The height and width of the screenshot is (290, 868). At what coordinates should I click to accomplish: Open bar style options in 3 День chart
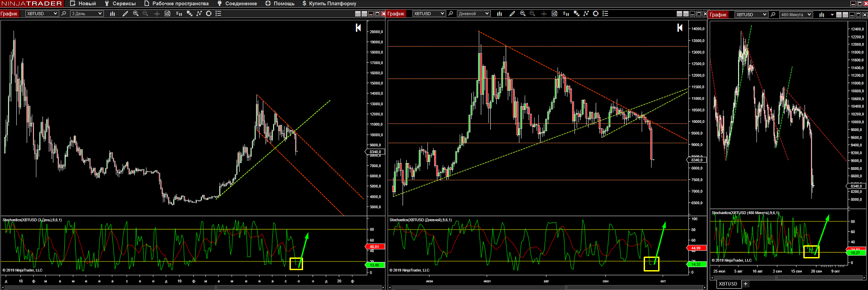[113, 14]
